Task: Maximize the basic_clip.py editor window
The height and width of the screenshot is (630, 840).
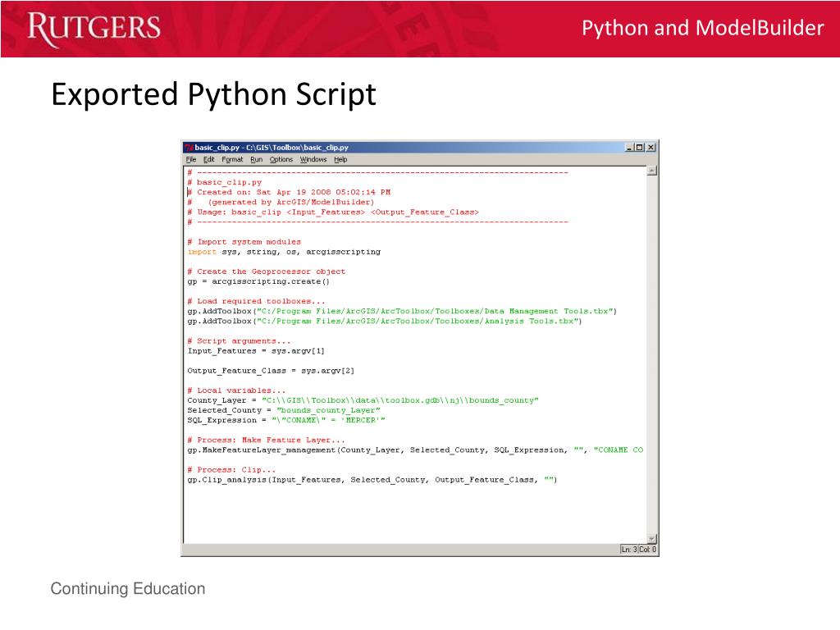Action: tap(640, 148)
